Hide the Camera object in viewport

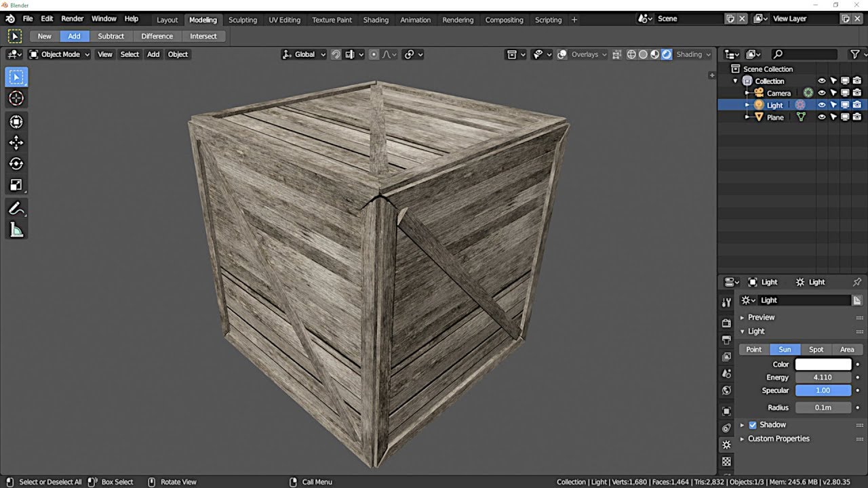tap(821, 93)
